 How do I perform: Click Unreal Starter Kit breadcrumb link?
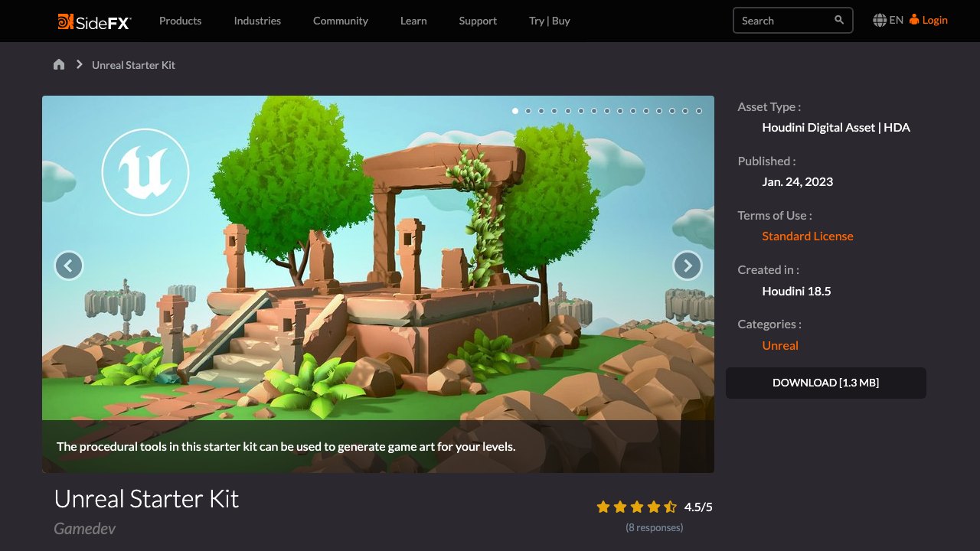point(133,65)
